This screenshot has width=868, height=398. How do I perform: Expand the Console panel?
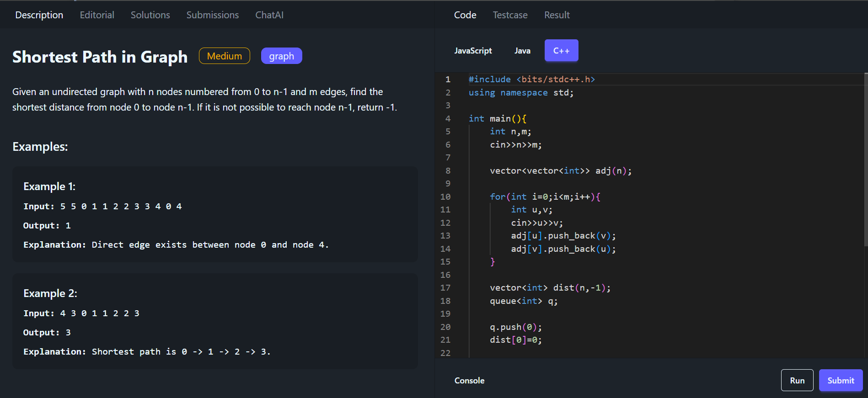469,381
